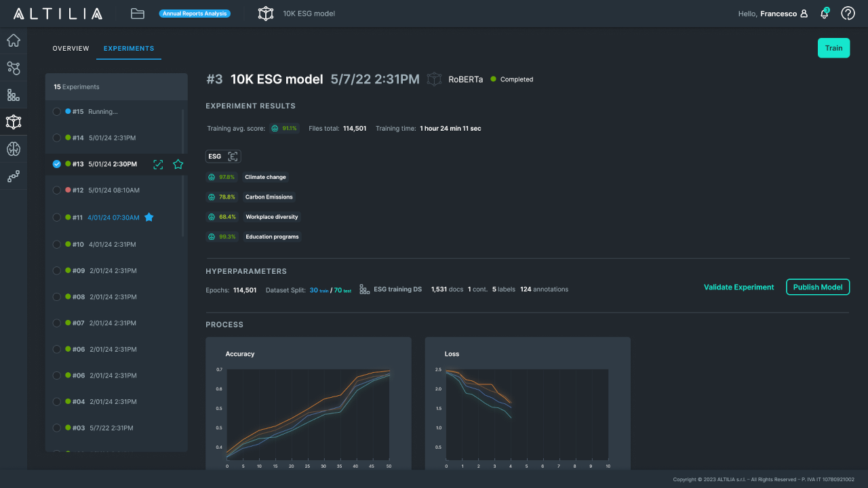Select experiment #15 Running radio button
868x488 pixels.
click(57, 111)
